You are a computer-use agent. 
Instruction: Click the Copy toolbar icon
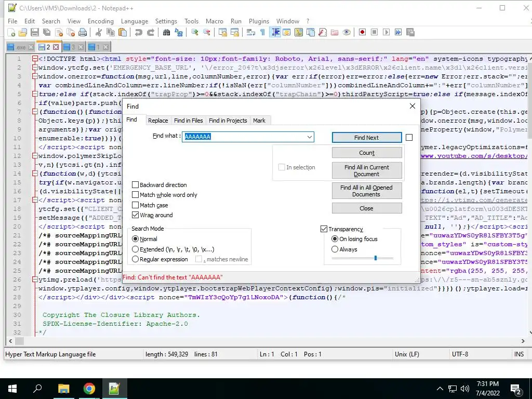[x=111, y=32]
